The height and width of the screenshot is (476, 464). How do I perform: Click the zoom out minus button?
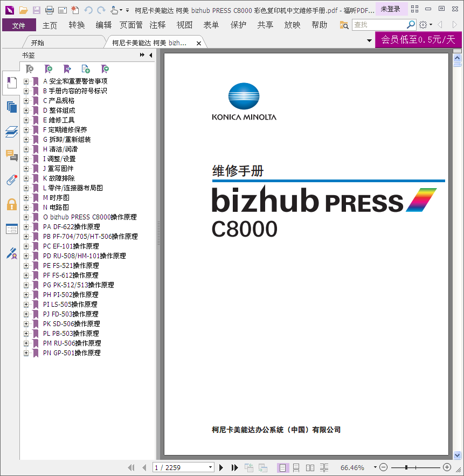[384, 467]
